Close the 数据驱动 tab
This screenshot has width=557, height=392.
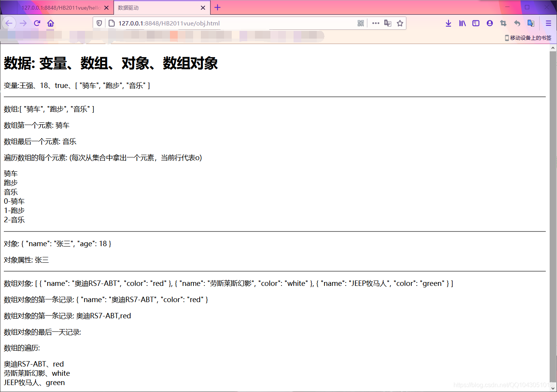(x=203, y=8)
